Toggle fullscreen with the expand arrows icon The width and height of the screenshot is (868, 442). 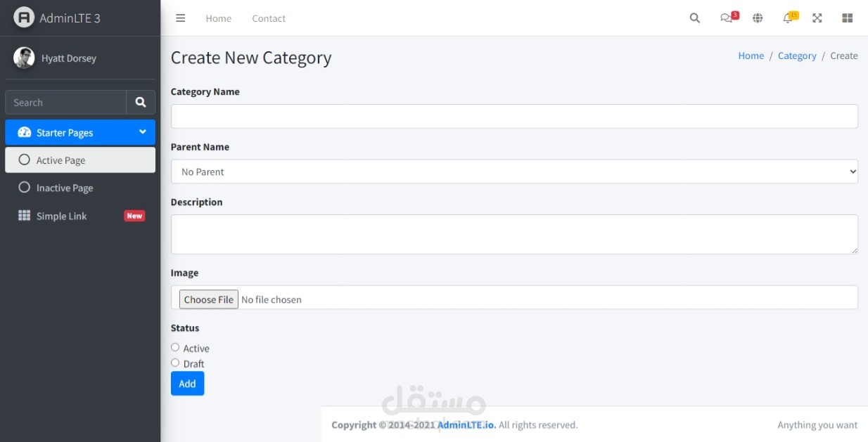pos(817,18)
